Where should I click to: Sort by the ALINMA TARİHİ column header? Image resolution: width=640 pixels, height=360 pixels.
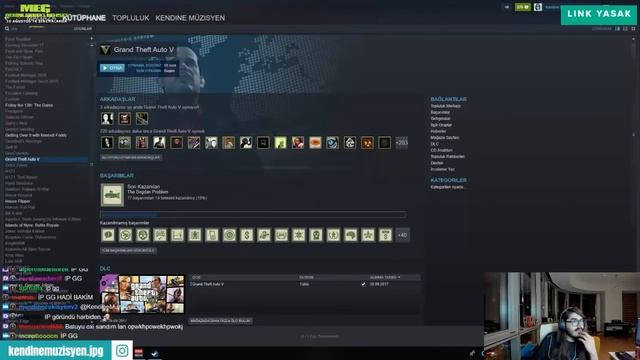click(385, 277)
